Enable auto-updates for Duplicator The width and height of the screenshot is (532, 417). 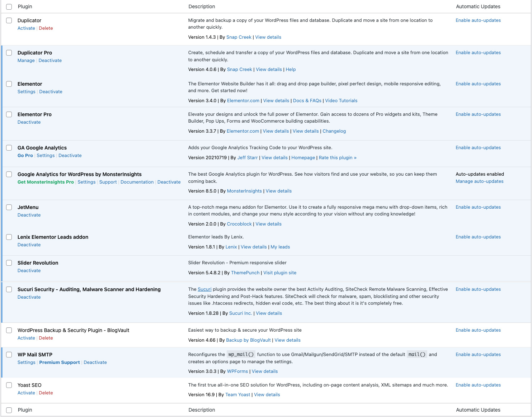[x=478, y=20]
